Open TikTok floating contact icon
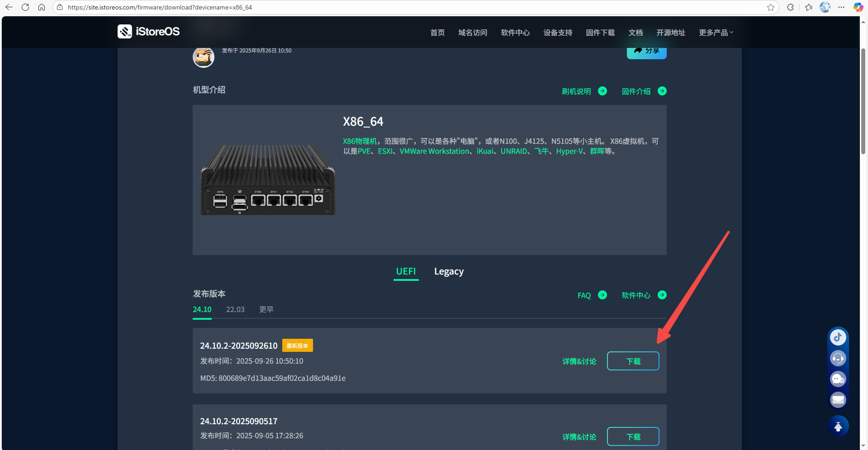The height and width of the screenshot is (450, 868). 838,337
